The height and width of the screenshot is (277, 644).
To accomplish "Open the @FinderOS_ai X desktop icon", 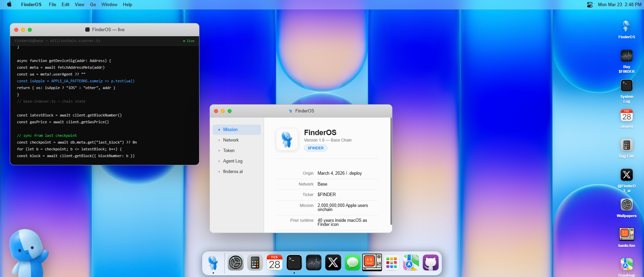I will 627,180.
